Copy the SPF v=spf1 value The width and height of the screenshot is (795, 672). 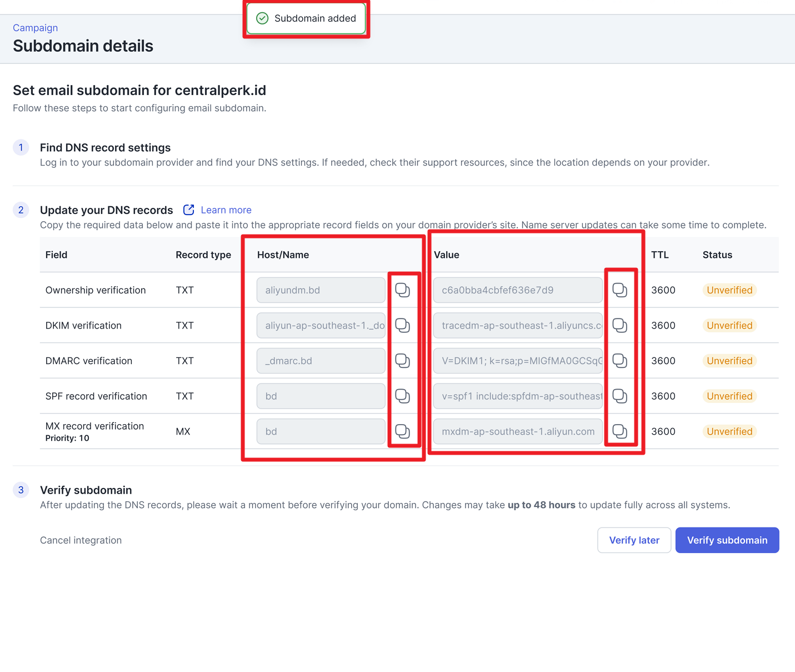coord(619,396)
